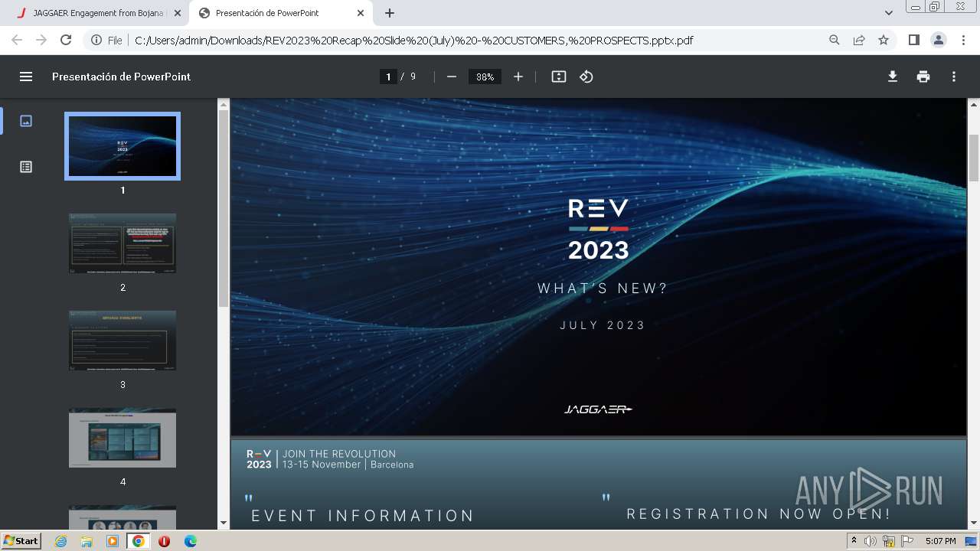This screenshot has height=551, width=980.
Task: Click the address bar URL
Action: pos(413,40)
